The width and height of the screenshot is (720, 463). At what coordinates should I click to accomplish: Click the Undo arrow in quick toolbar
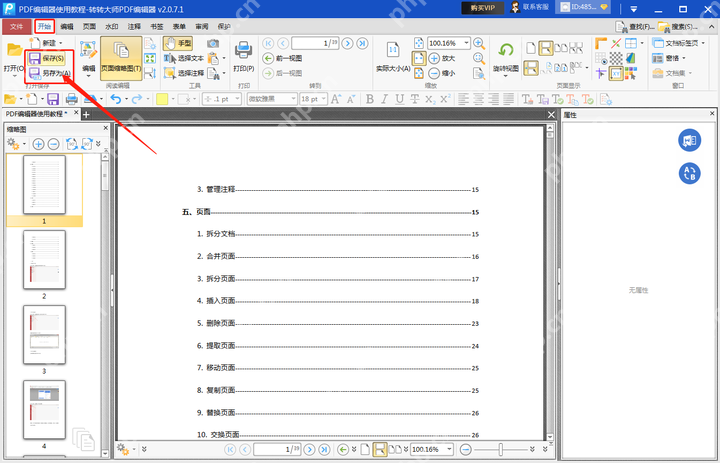116,99
